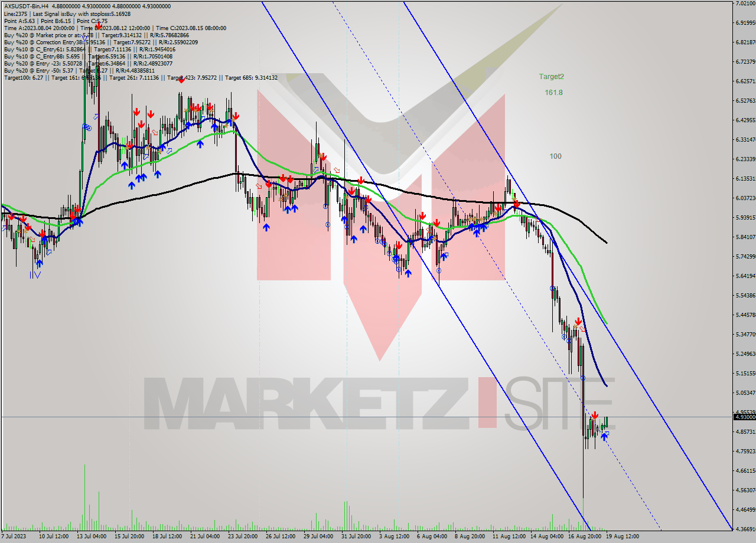This screenshot has width=756, height=543.
Task: Click the 161.8 Fibonacci level label
Action: 554,93
